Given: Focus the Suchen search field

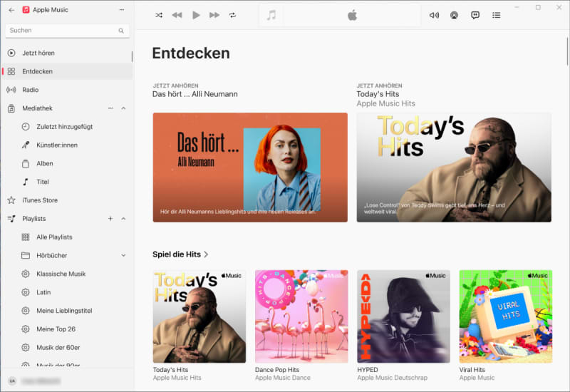Looking at the screenshot, I should [x=67, y=31].
